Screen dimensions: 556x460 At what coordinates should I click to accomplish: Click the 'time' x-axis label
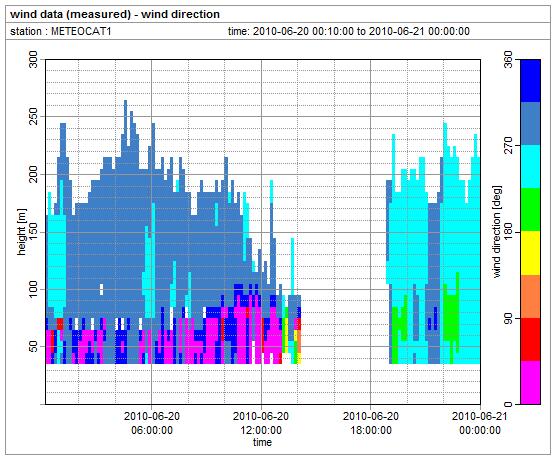[262, 442]
